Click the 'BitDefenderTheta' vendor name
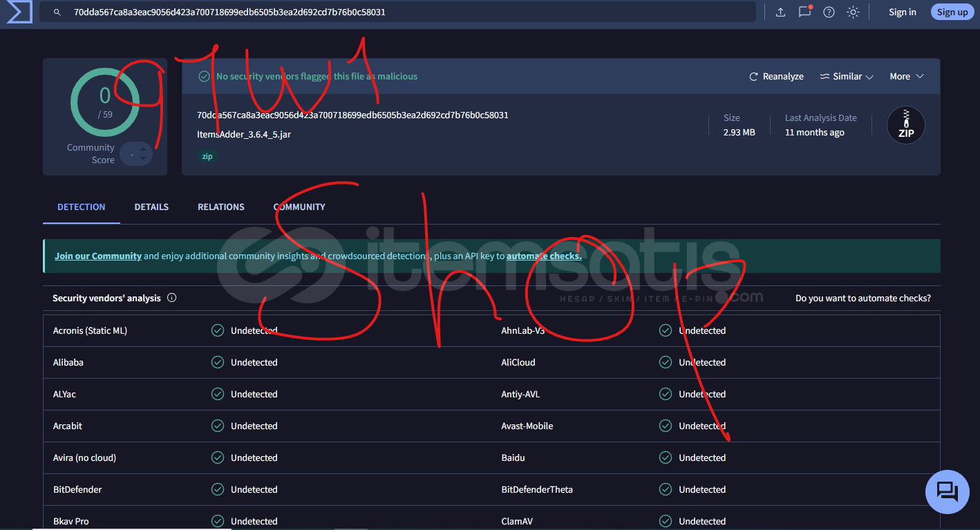Viewport: 980px width, 530px height. point(537,489)
